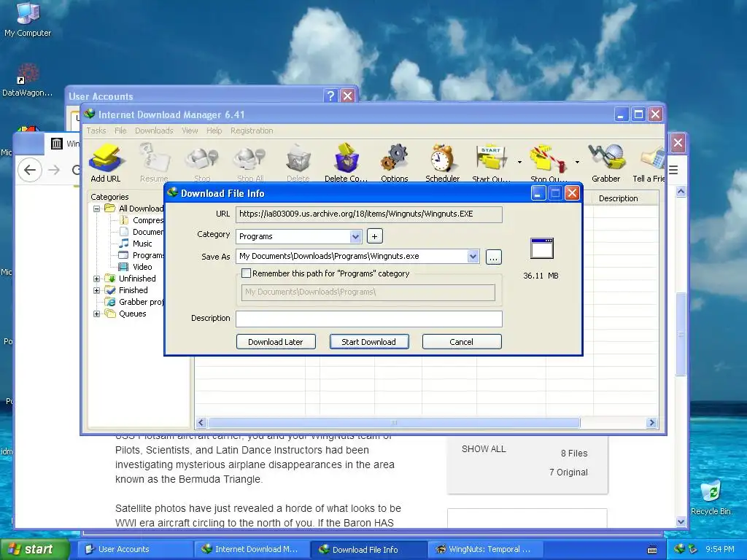Collapse the All Downloads tree node

coord(97,209)
